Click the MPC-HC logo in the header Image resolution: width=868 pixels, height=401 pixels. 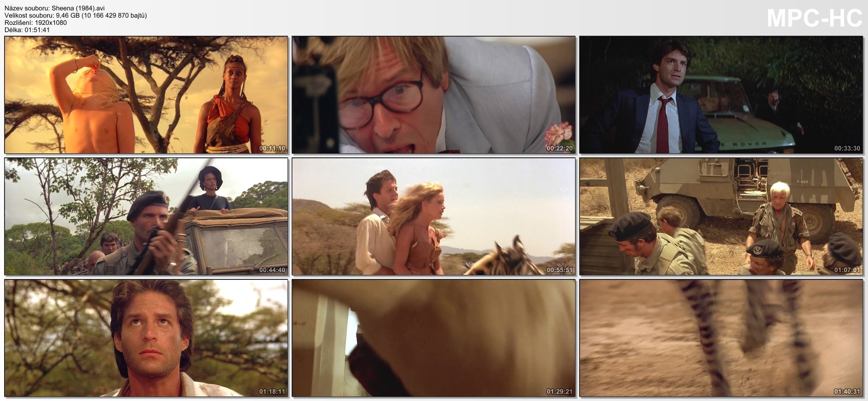814,19
